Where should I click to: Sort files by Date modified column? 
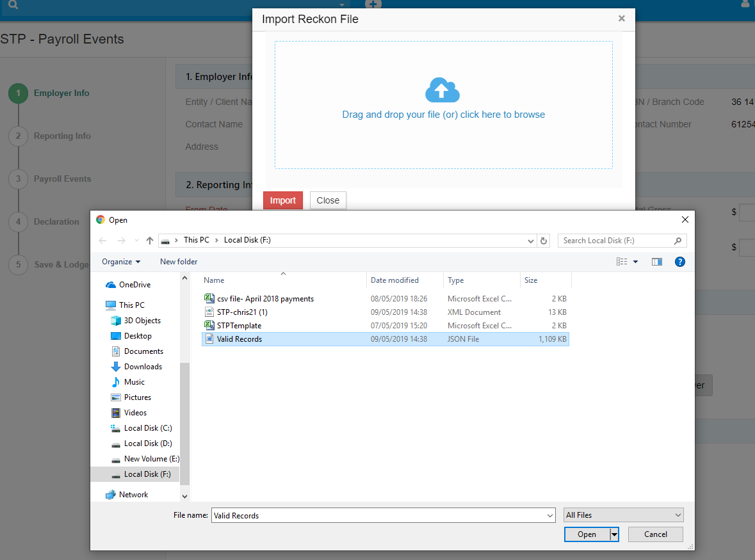(x=394, y=280)
